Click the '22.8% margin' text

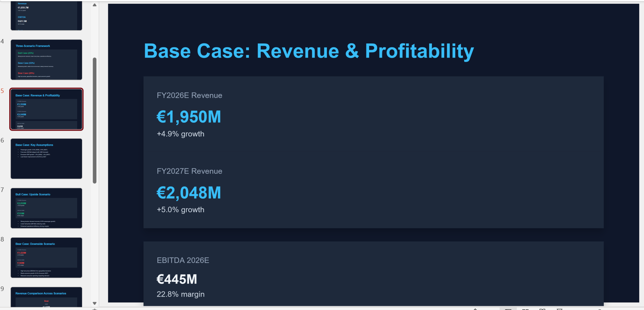pyautogui.click(x=180, y=294)
